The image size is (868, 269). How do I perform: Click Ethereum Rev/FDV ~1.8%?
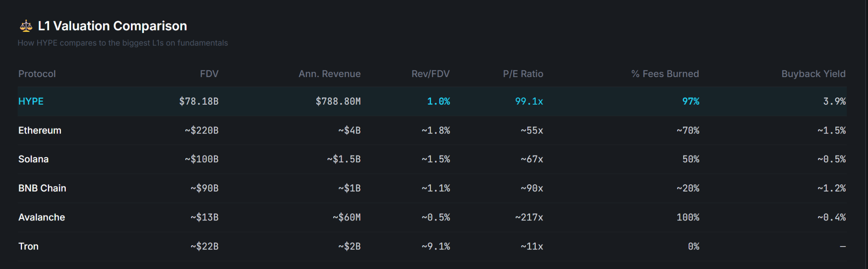tap(436, 130)
